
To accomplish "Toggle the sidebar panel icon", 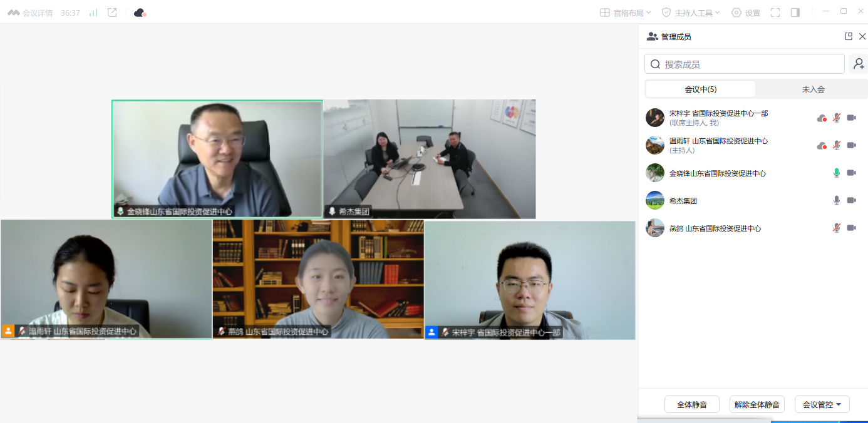I will tap(795, 13).
